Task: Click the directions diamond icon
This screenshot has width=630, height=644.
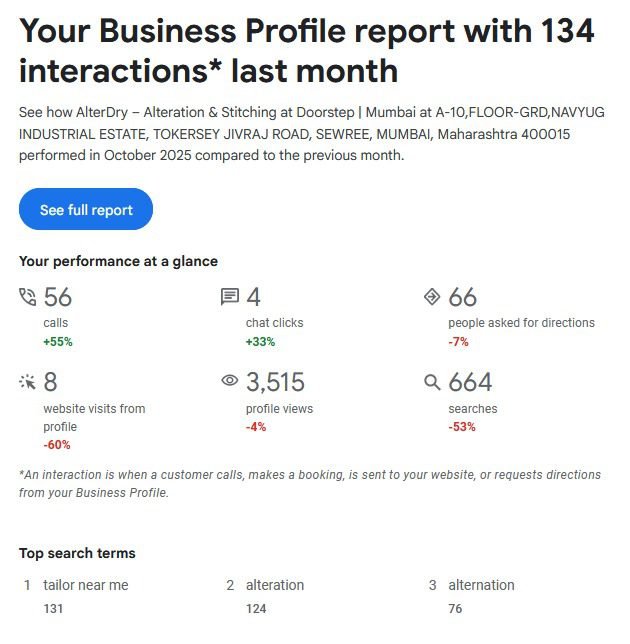Action: (432, 297)
